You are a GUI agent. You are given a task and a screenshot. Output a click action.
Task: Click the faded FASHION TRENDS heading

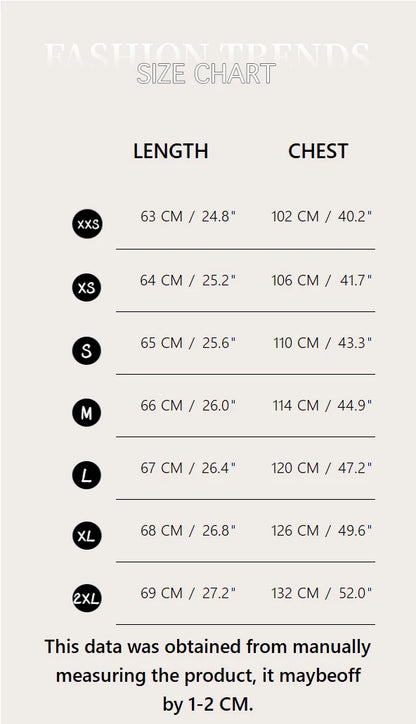(x=207, y=53)
